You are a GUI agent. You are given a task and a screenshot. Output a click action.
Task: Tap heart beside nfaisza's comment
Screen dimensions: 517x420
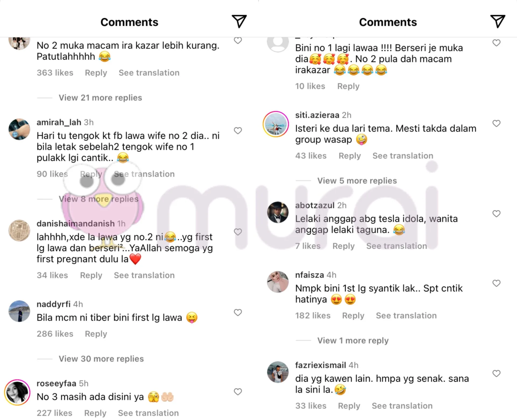click(x=496, y=283)
